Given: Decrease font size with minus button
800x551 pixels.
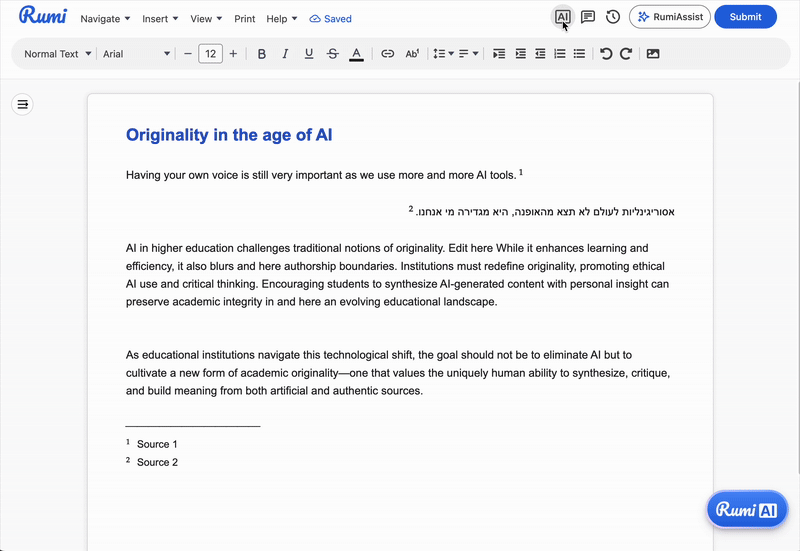Looking at the screenshot, I should [x=188, y=54].
